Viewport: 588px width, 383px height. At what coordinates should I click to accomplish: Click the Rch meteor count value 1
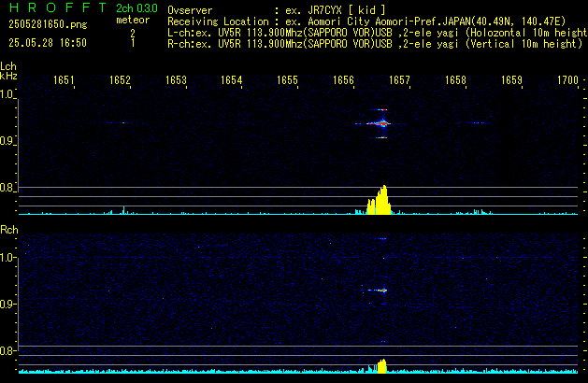(133, 43)
